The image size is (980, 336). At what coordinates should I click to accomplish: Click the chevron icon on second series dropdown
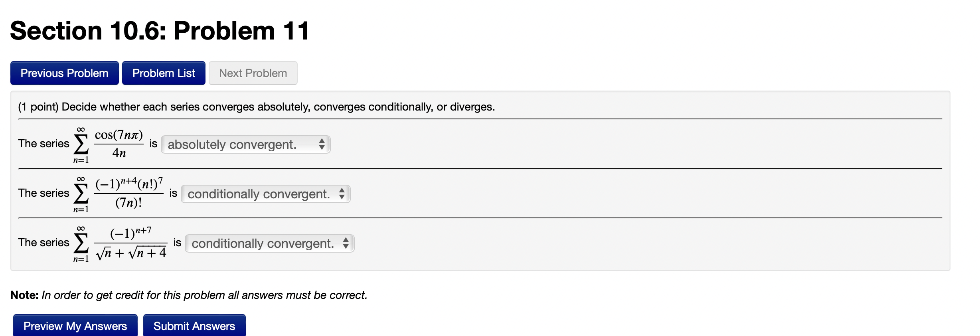[342, 194]
